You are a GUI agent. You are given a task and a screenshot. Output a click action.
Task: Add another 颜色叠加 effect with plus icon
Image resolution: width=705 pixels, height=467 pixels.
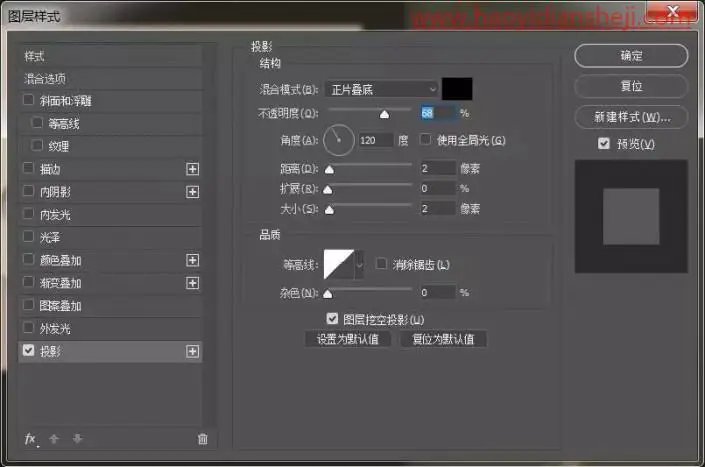pyautogui.click(x=192, y=260)
